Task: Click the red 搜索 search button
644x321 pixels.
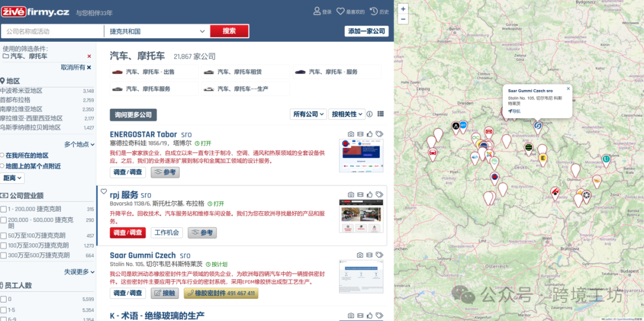Action: [x=229, y=31]
